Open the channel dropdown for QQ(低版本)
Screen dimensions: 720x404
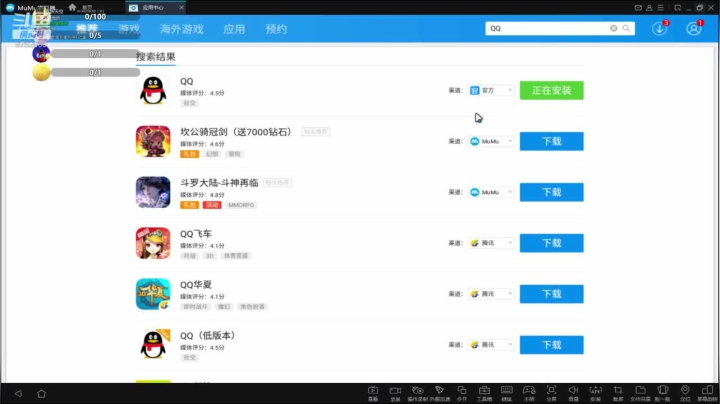click(x=491, y=345)
